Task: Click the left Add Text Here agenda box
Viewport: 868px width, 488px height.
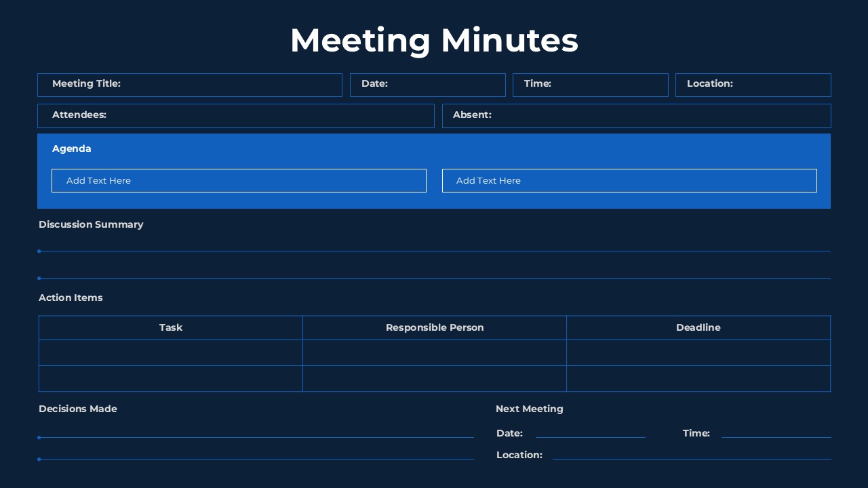Action: point(239,180)
